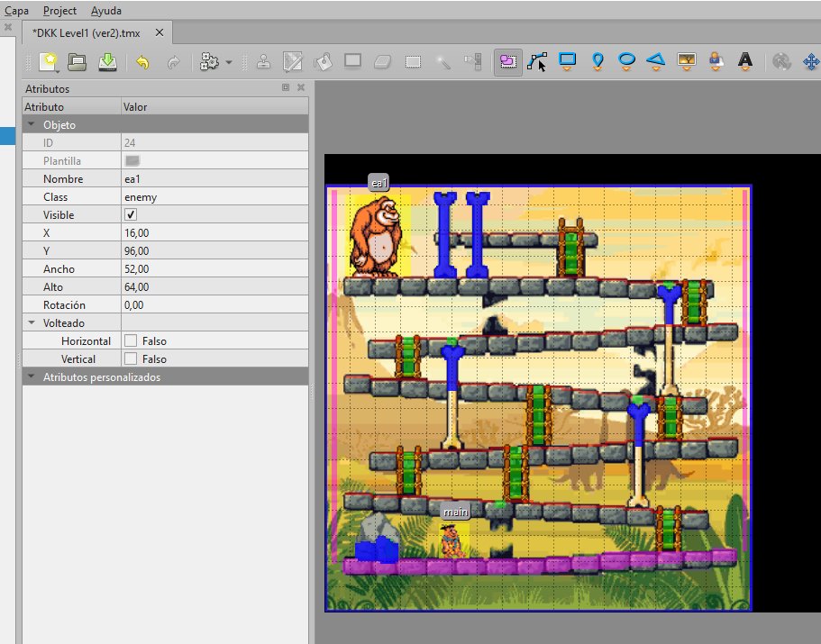Click the Open file folder icon

coord(78,62)
